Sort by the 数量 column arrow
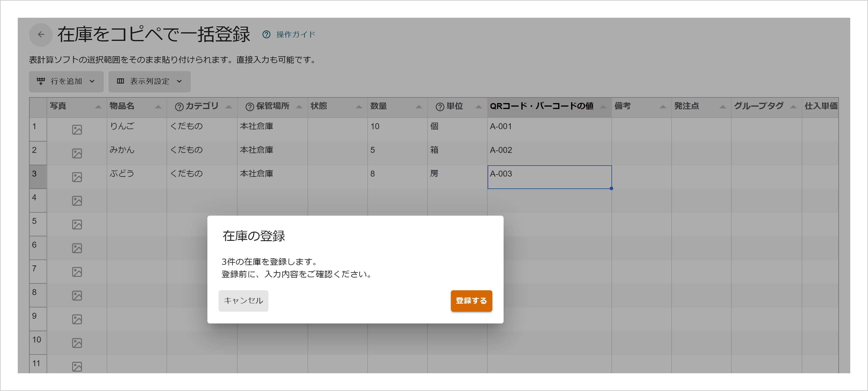Screen dimensions: 868x391 419,107
